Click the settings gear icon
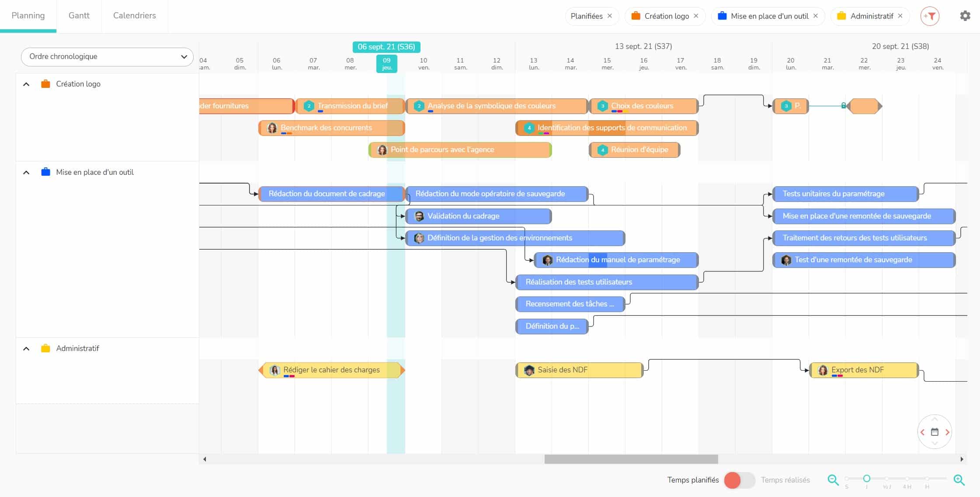 click(965, 15)
